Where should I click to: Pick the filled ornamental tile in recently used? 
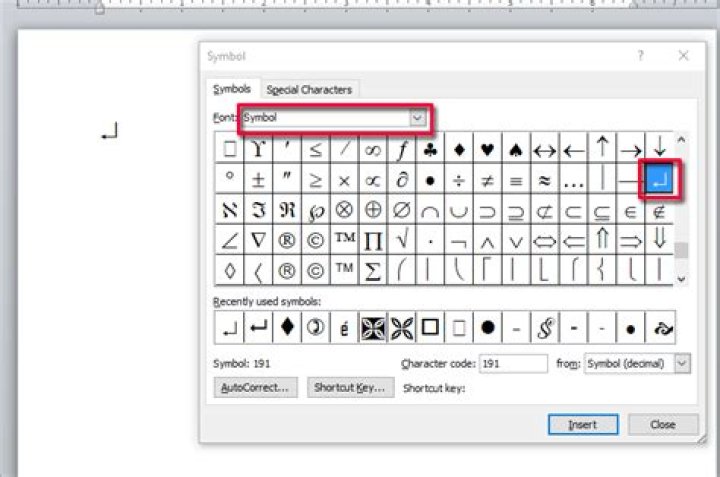pyautogui.click(x=373, y=327)
